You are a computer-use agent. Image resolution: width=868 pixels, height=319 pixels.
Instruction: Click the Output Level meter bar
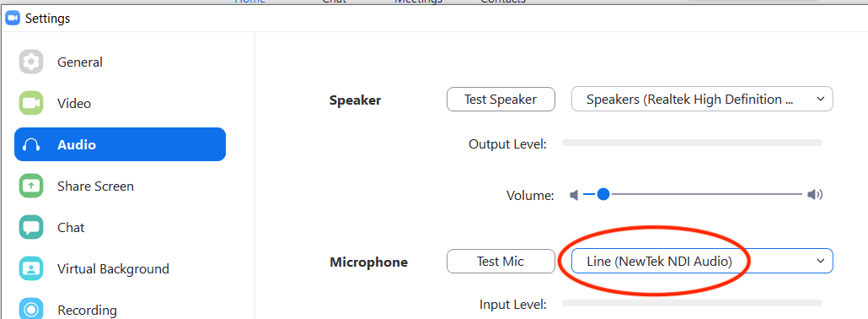pyautogui.click(x=692, y=143)
